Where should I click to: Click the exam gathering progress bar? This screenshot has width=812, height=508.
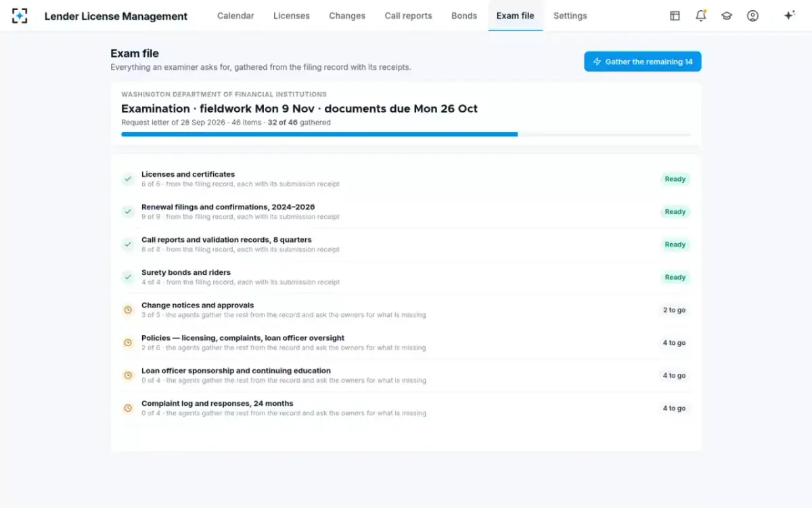[x=406, y=135]
